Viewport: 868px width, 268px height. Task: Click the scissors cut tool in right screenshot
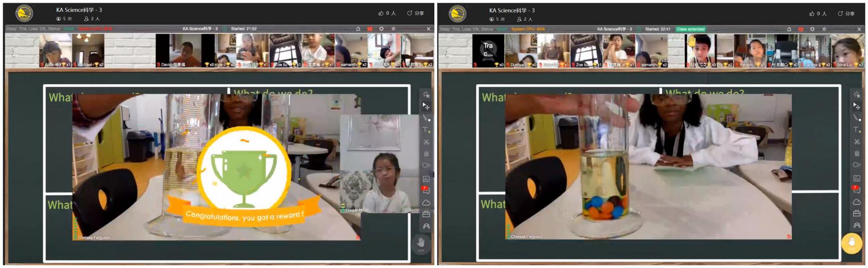click(857, 142)
